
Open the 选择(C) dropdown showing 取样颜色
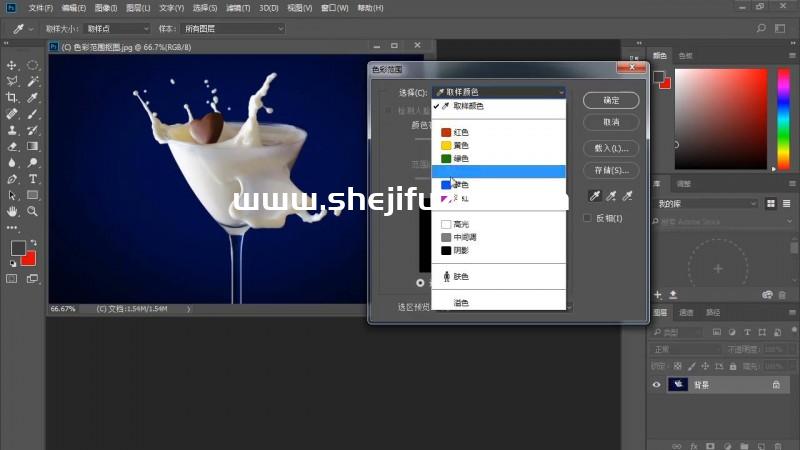pos(499,92)
